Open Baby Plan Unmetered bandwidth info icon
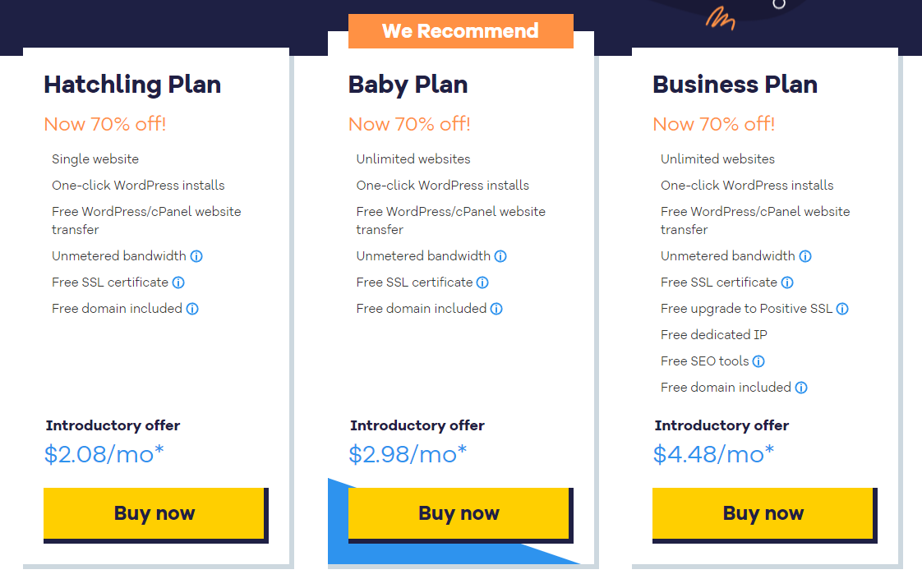922x588 pixels. 500,256
